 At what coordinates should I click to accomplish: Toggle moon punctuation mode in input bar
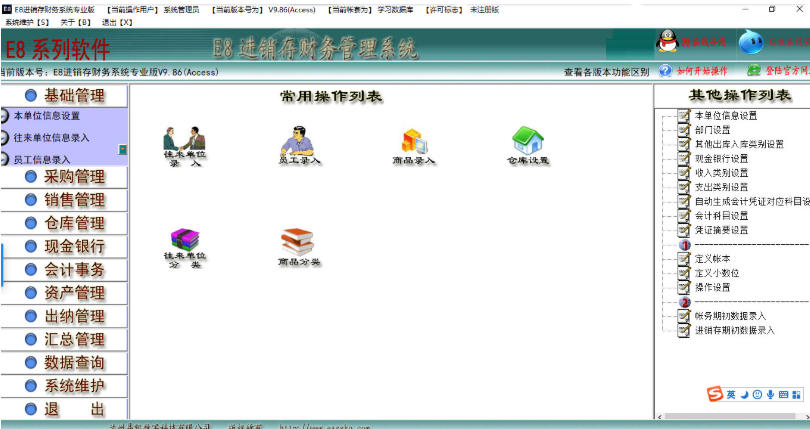tap(744, 395)
